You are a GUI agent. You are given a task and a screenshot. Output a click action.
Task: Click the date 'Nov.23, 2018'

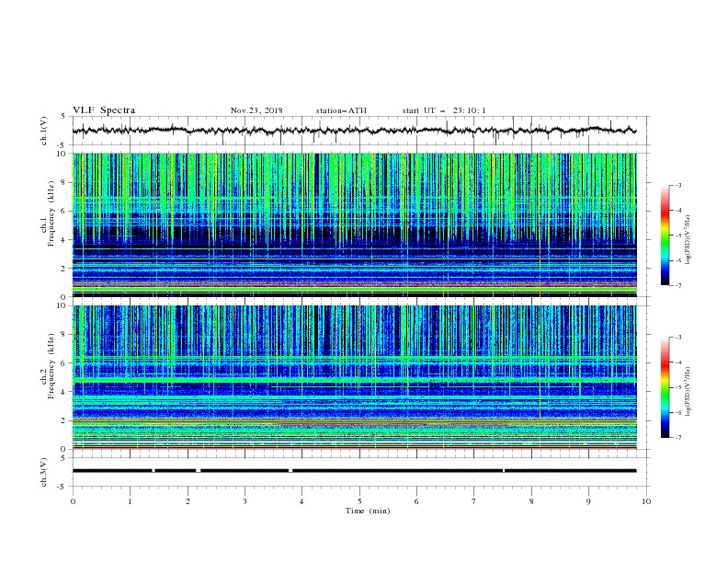click(x=256, y=110)
